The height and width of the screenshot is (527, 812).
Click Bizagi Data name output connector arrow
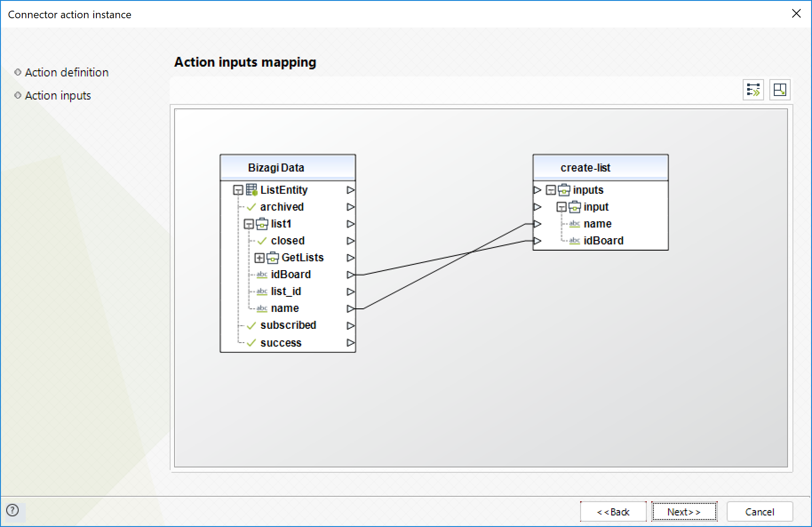(351, 308)
